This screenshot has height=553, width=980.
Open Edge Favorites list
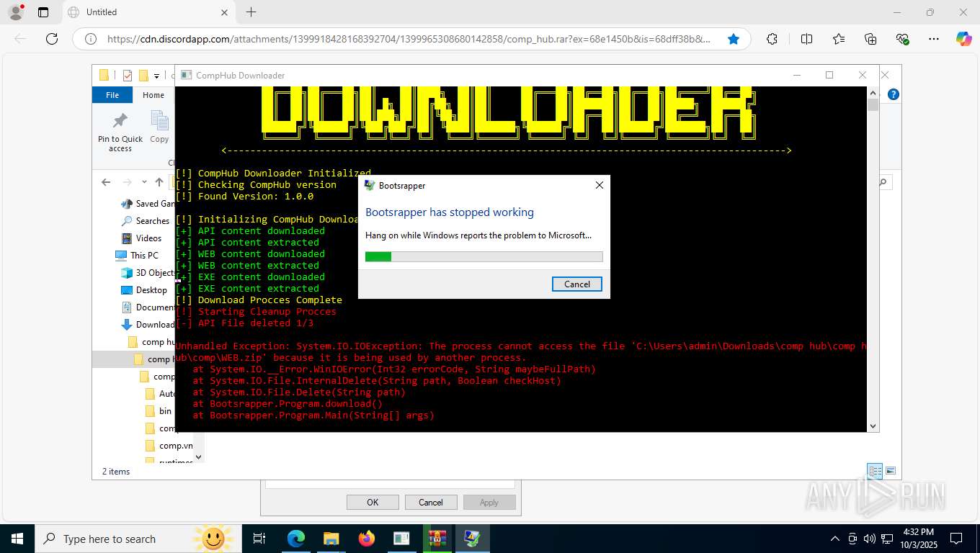(x=839, y=39)
